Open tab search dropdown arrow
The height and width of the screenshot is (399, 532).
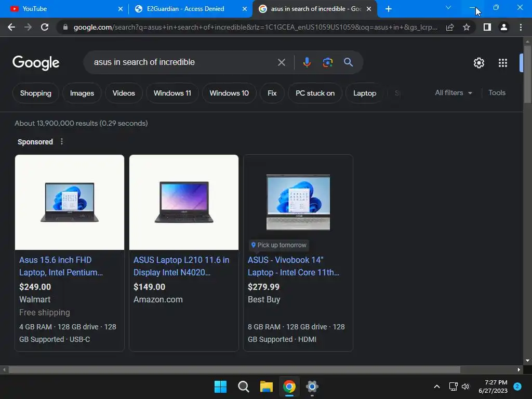[448, 7]
